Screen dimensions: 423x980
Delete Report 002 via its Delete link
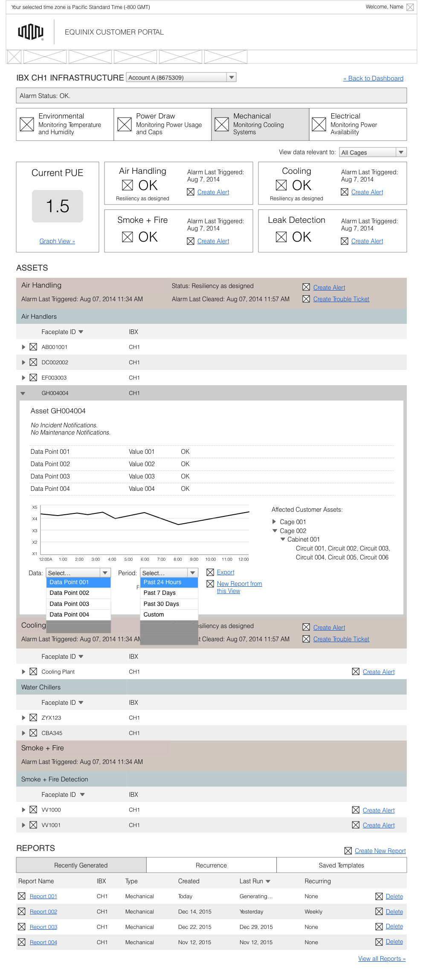[x=394, y=912]
